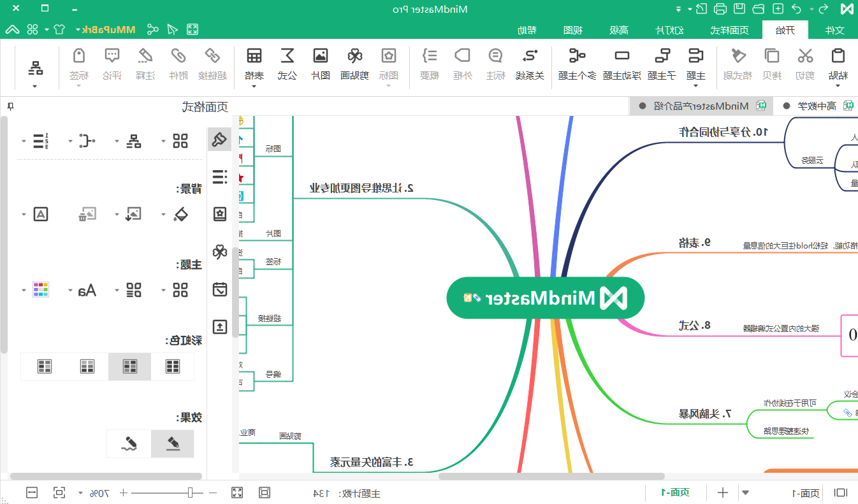
Task: Switch to the 视图 view tab
Action: tap(573, 30)
